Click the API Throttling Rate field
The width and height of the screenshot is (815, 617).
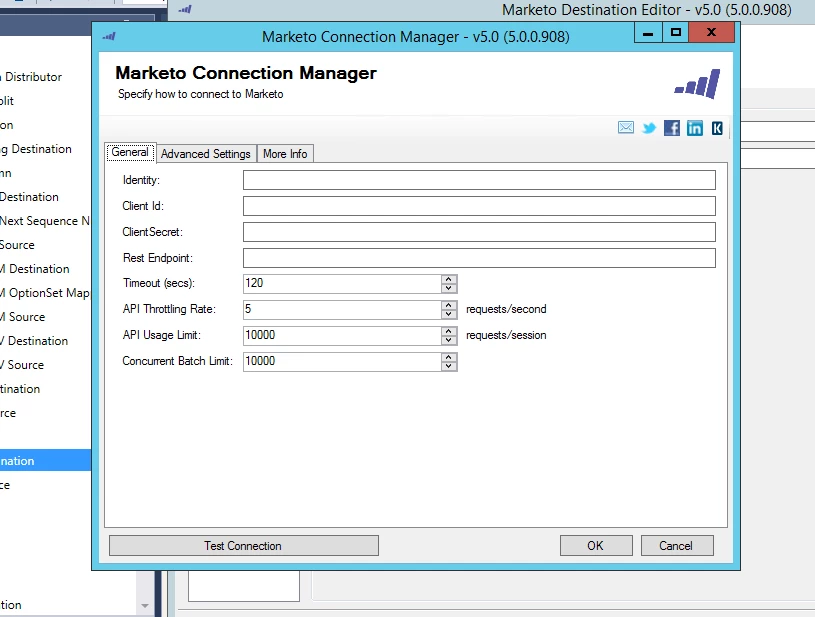coord(342,309)
